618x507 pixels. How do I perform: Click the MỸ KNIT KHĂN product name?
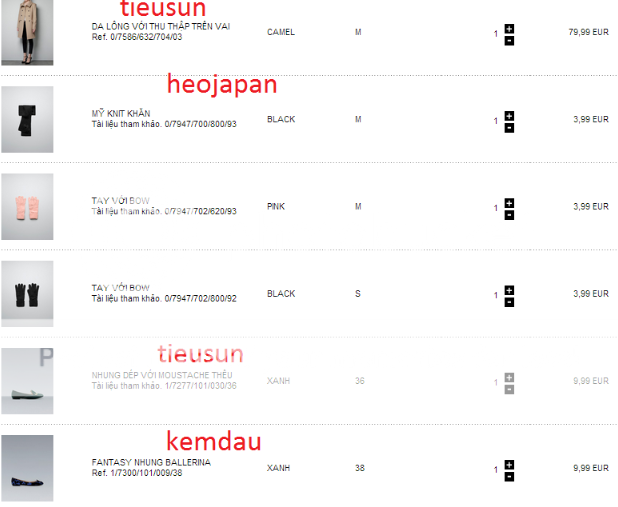[121, 113]
